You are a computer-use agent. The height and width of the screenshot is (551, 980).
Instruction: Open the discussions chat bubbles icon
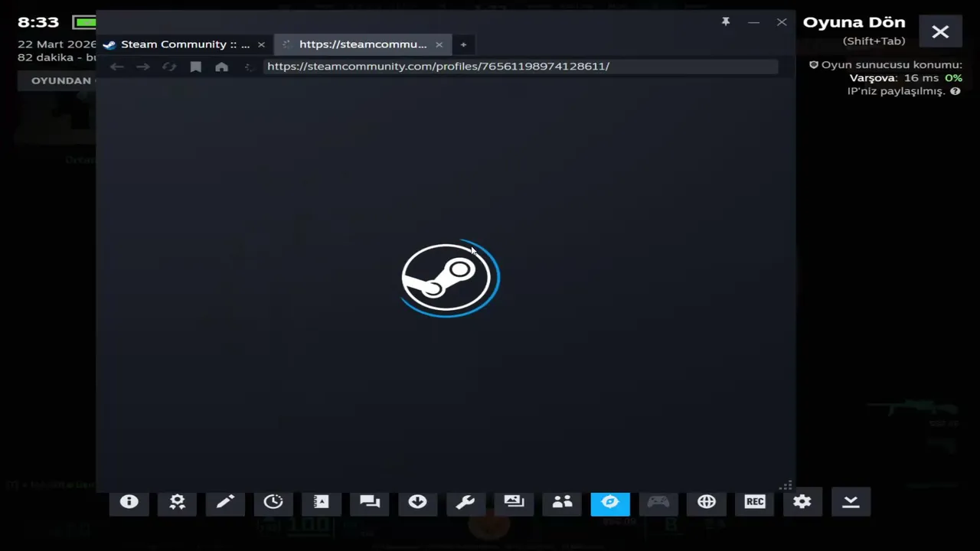(x=370, y=502)
